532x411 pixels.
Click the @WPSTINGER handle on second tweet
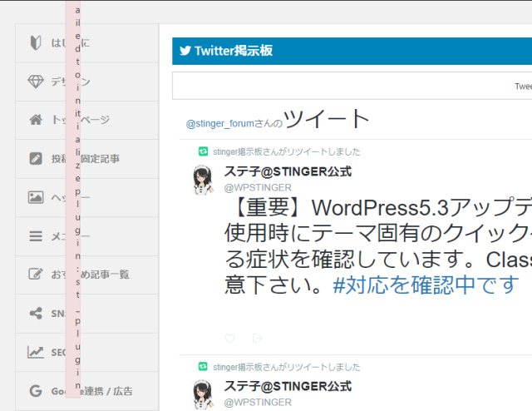[258, 402]
